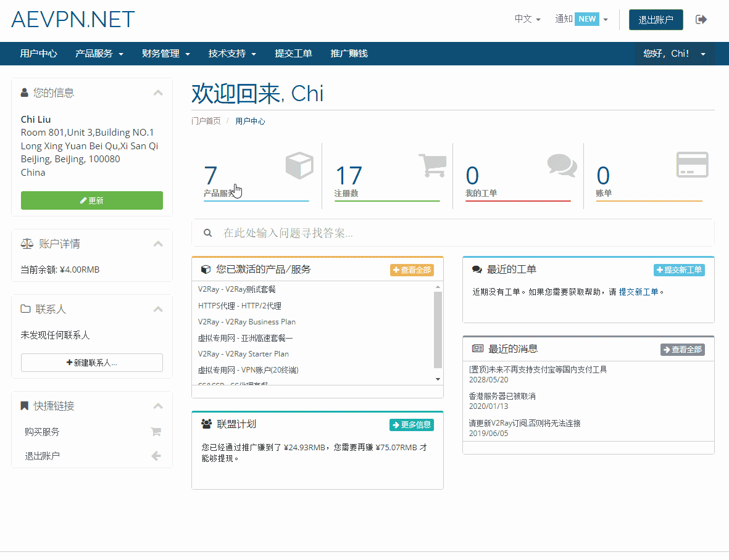729x560 pixels.
Task: Click the shopping cart icon beside 注册数 count
Action: [433, 164]
